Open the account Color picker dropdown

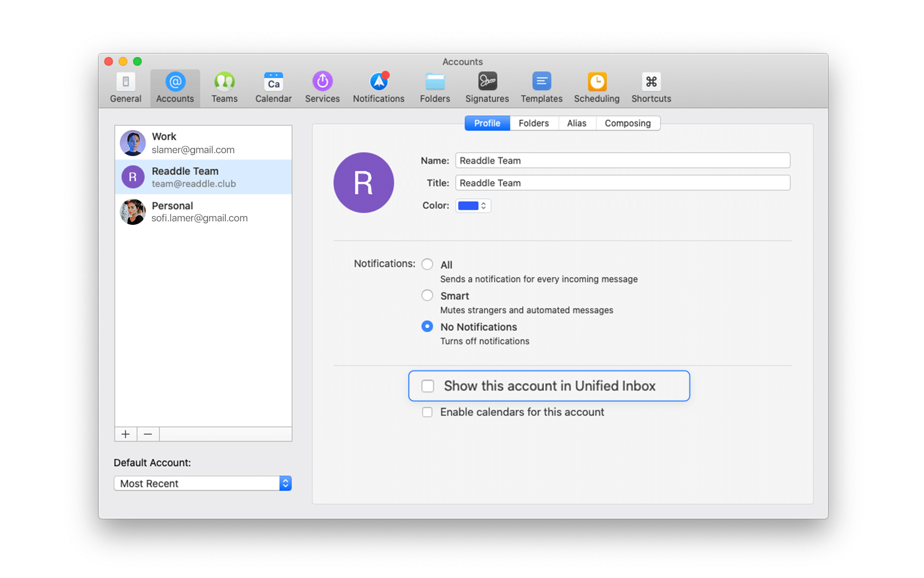(x=473, y=206)
